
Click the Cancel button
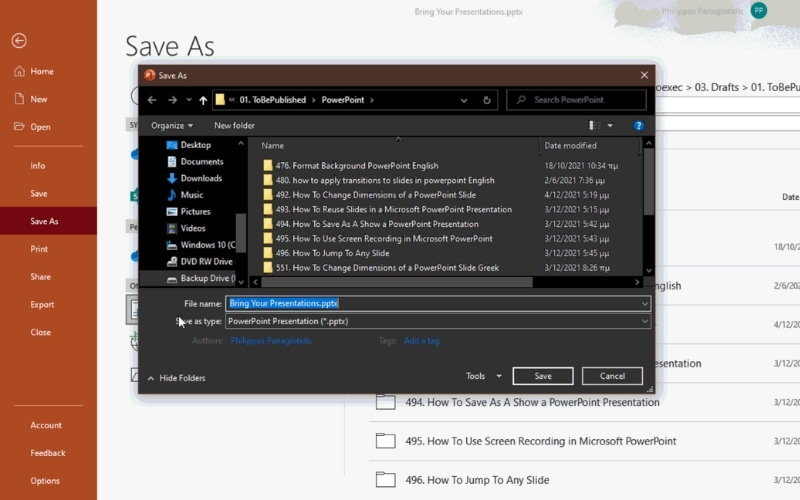(612, 376)
